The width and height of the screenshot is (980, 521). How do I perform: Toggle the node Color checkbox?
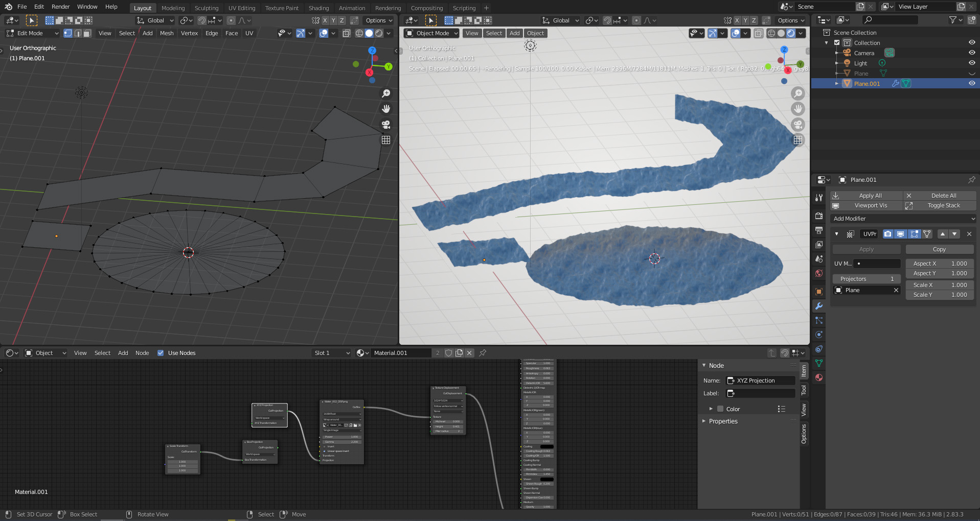pyautogui.click(x=720, y=409)
